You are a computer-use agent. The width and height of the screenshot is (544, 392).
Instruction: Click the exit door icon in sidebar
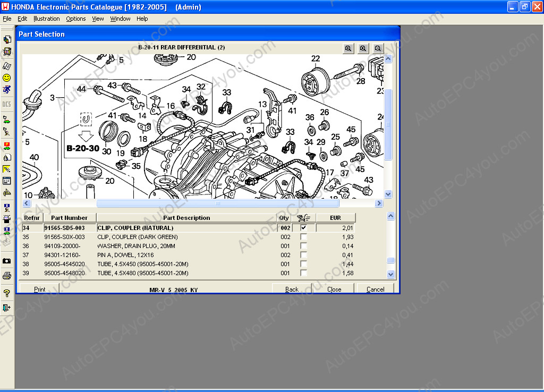coord(7,308)
